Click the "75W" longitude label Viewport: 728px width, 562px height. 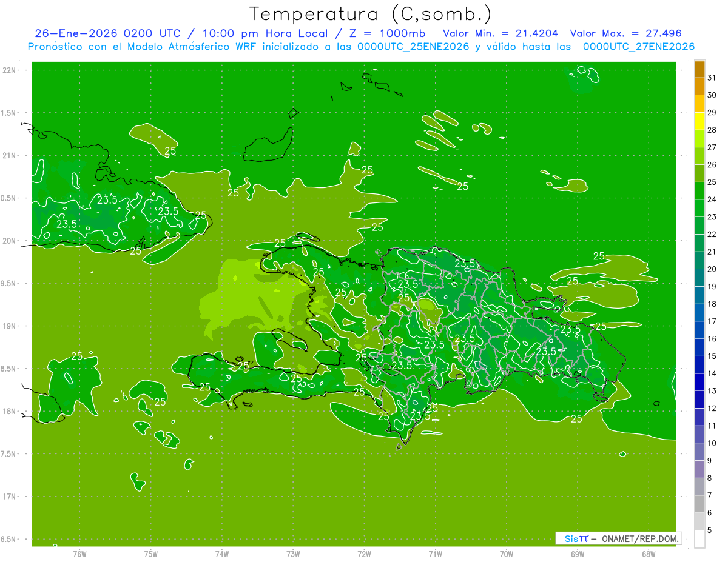pyautogui.click(x=151, y=554)
